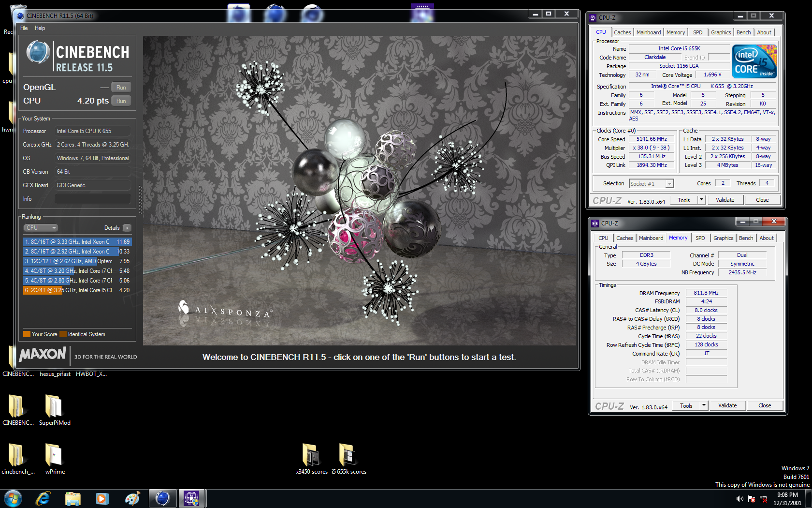Open the Socket #1 selection dropdown

(652, 184)
